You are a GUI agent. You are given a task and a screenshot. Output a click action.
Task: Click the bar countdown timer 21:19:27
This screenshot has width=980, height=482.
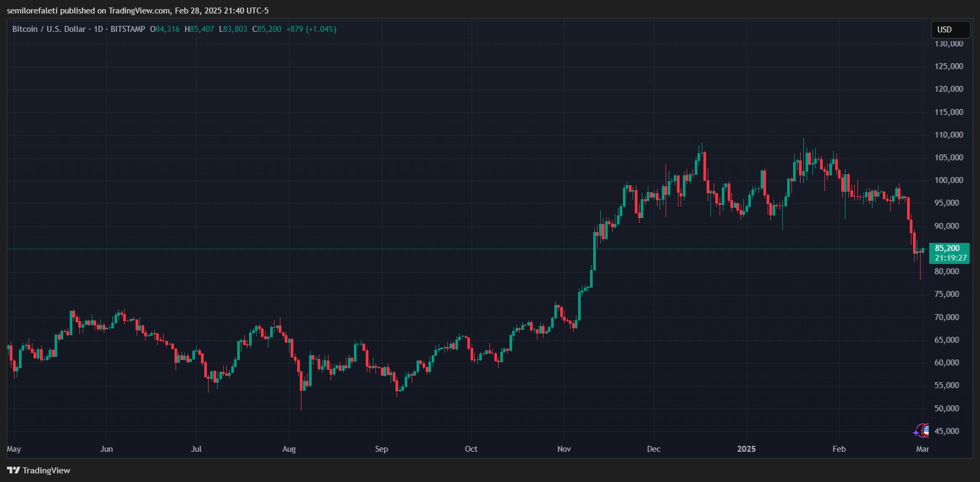[951, 258]
